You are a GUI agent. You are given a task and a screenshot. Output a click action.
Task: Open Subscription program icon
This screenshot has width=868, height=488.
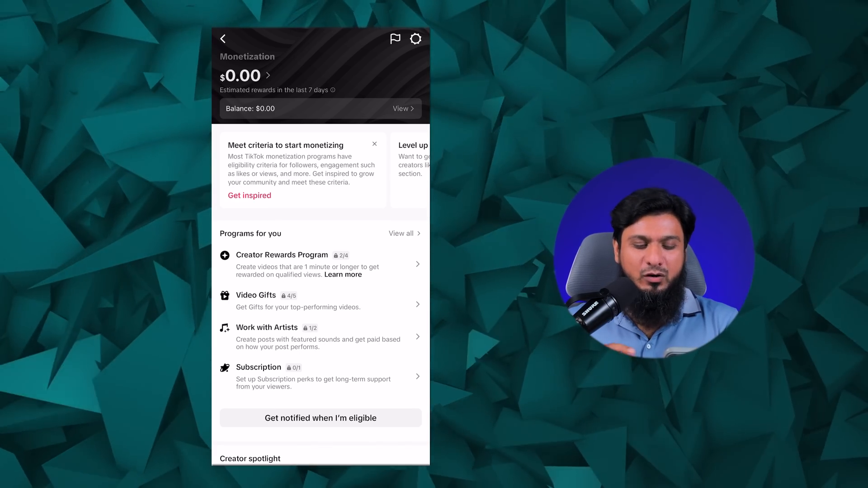click(x=225, y=367)
